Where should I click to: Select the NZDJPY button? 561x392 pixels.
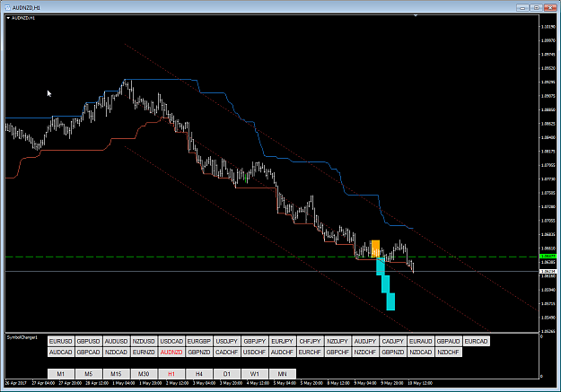337,341
